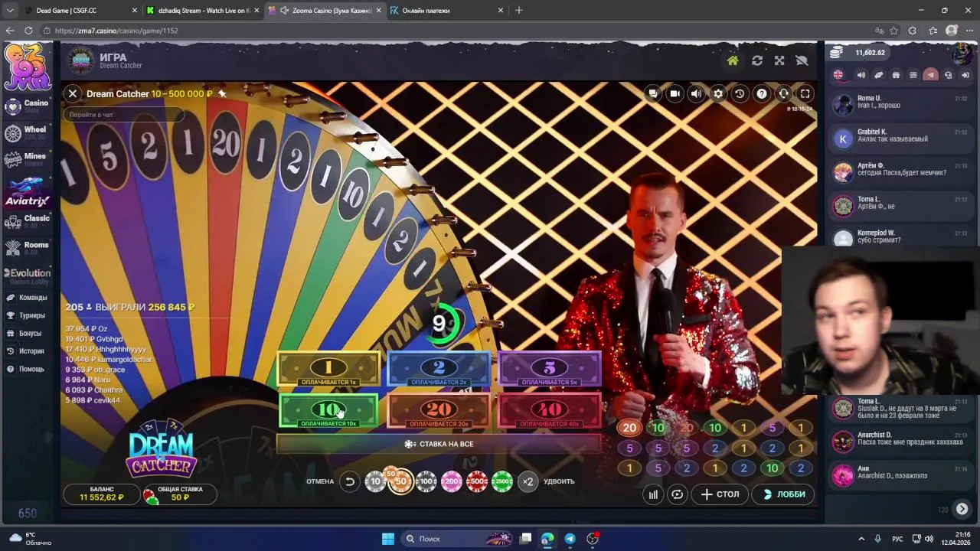The width and height of the screenshot is (980, 551).
Task: Expand the game using four-arrow icon
Action: pyautogui.click(x=779, y=60)
